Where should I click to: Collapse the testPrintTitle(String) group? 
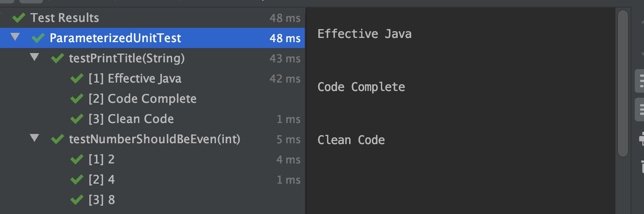coord(35,57)
